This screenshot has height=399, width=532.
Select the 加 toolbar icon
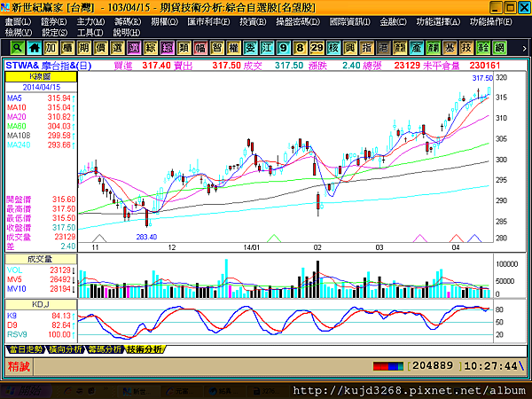(51, 48)
